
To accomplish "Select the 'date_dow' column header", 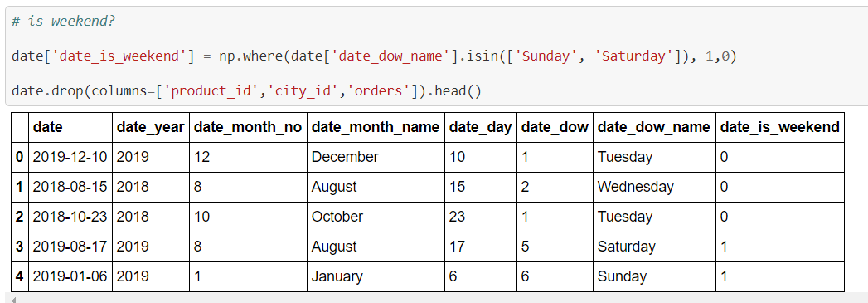I will 555,127.
